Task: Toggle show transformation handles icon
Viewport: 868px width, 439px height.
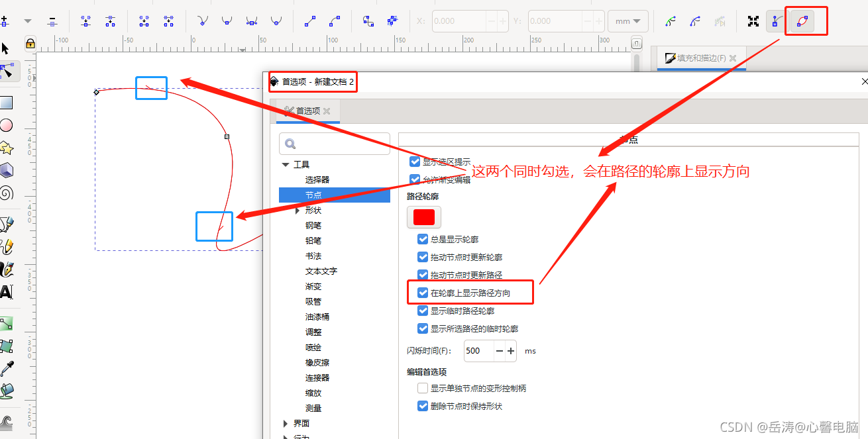Action: pyautogui.click(x=753, y=21)
